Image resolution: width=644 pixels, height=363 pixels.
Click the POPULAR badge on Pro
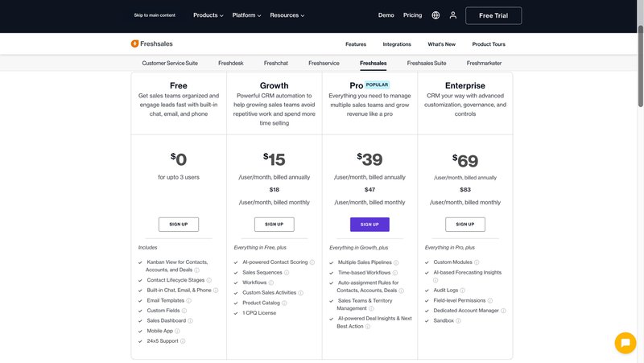point(377,85)
